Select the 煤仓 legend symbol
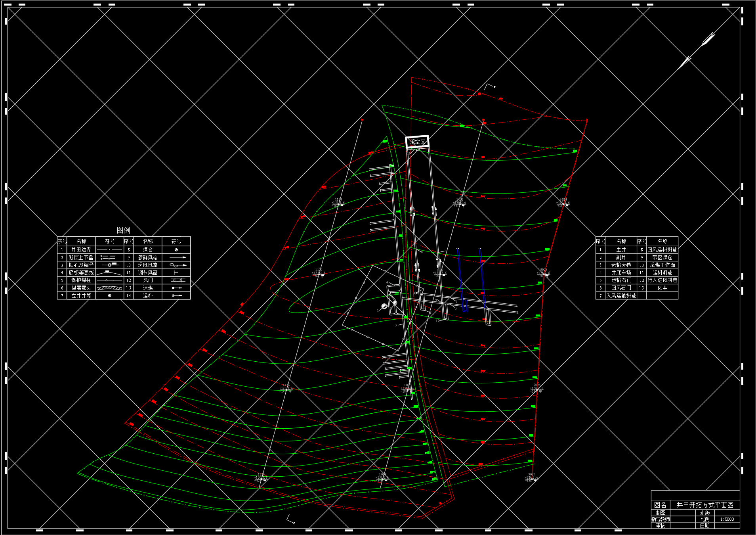This screenshot has width=756, height=535. [x=176, y=250]
